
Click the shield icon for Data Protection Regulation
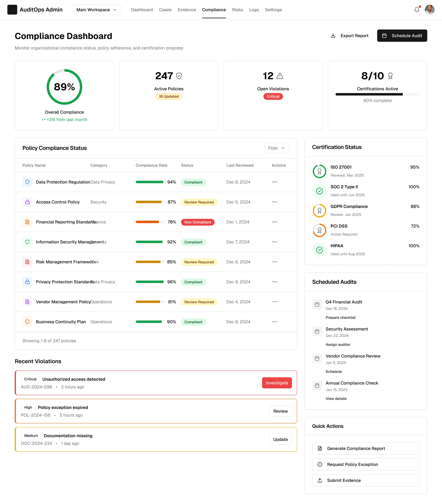[x=27, y=182]
